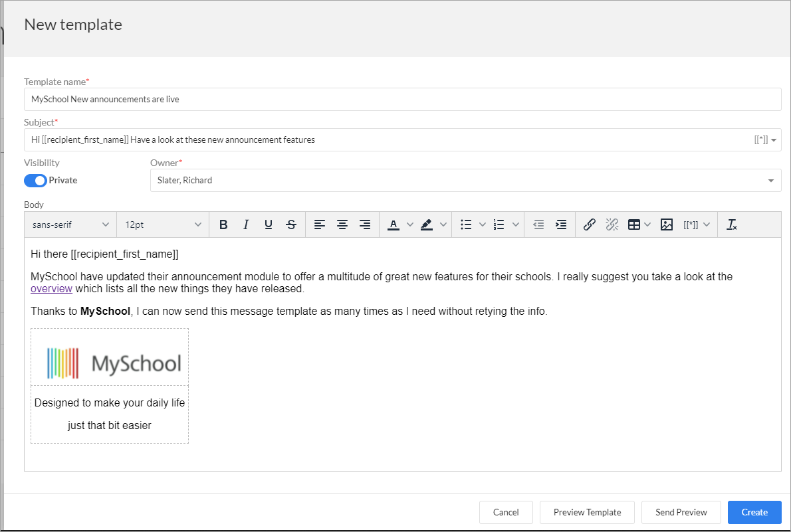Viewport: 791px width, 532px height.
Task: Click into the Template name field
Action: [403, 100]
